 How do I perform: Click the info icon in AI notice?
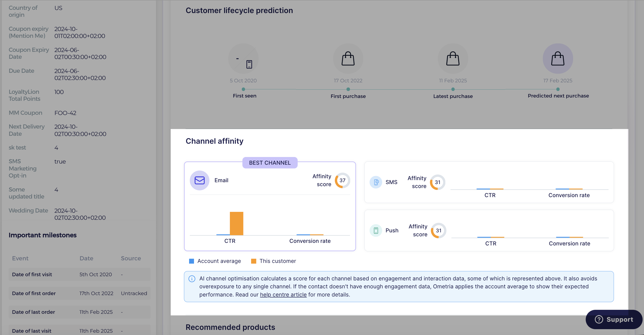coord(192,279)
